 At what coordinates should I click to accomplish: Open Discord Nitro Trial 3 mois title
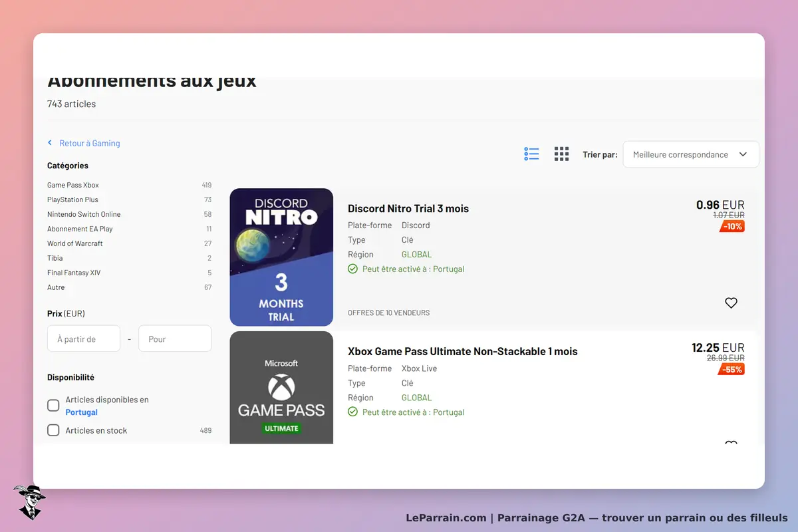[408, 209]
